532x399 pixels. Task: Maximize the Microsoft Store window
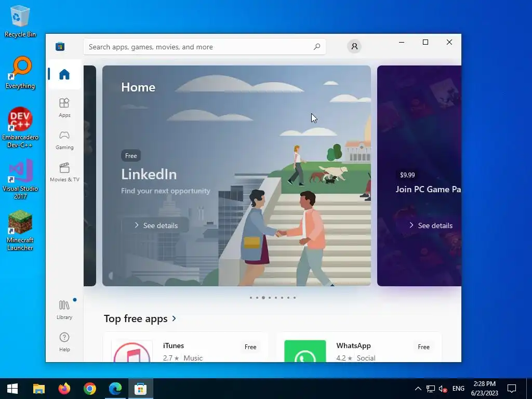(425, 42)
